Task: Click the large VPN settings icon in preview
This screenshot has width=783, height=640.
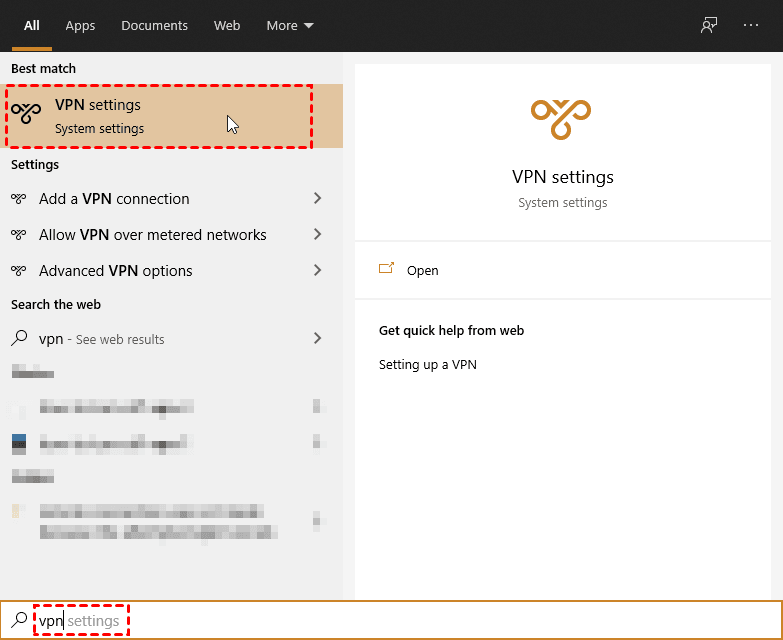Action: point(562,120)
